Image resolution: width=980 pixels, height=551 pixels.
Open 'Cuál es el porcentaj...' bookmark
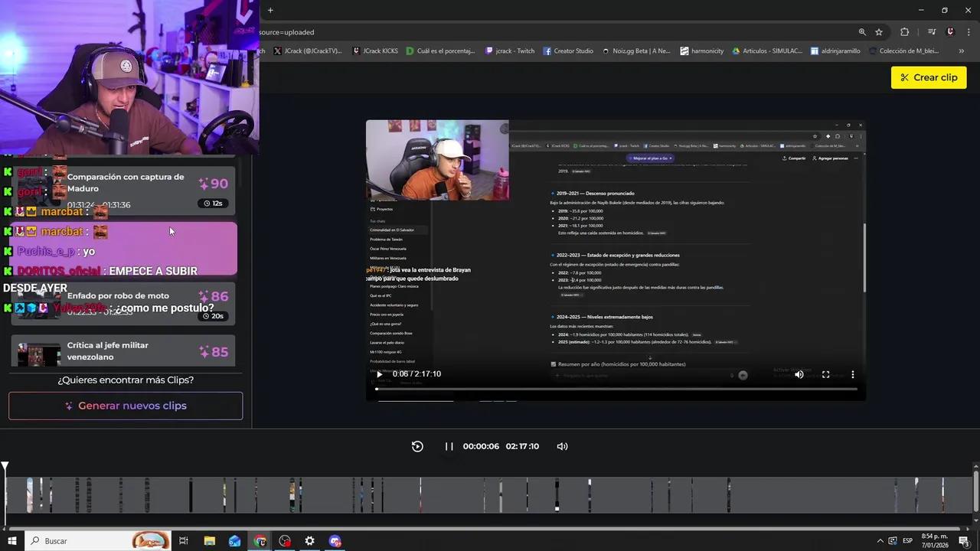pos(441,51)
